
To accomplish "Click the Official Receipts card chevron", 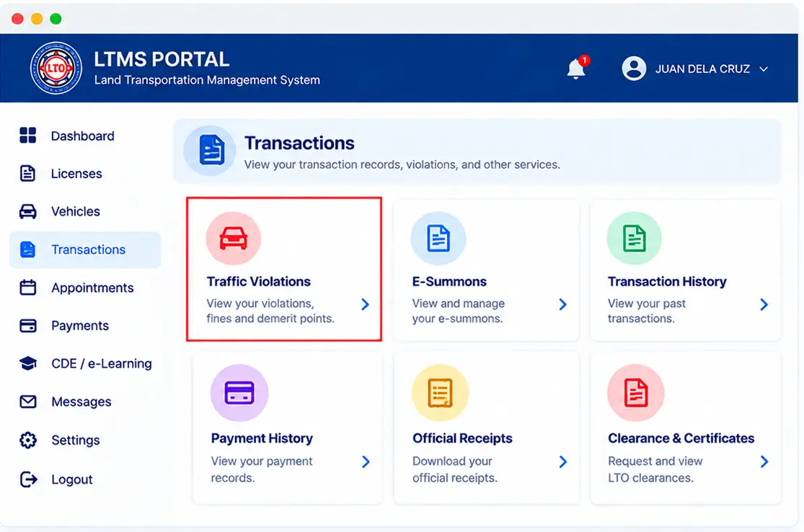I will tap(563, 462).
